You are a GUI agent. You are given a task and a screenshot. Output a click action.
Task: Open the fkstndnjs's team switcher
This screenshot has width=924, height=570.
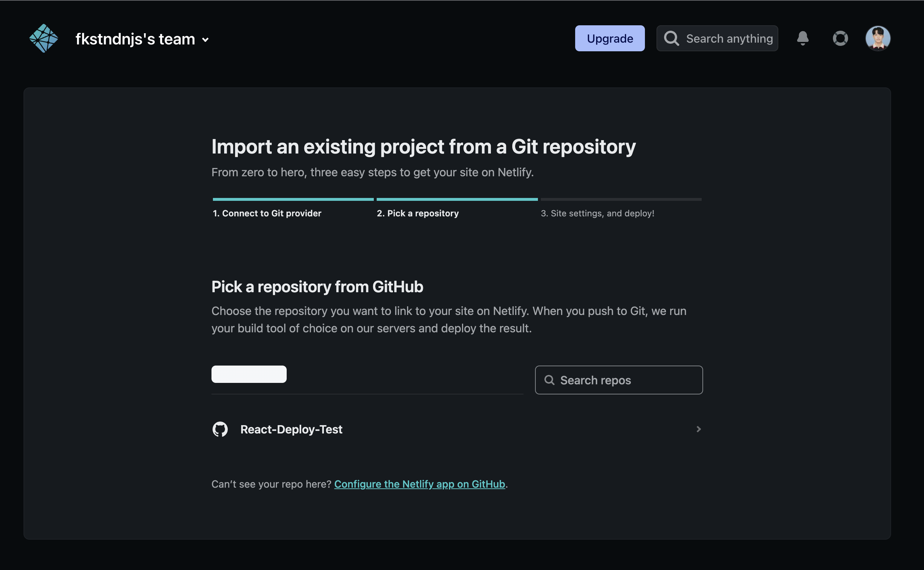[135, 39]
